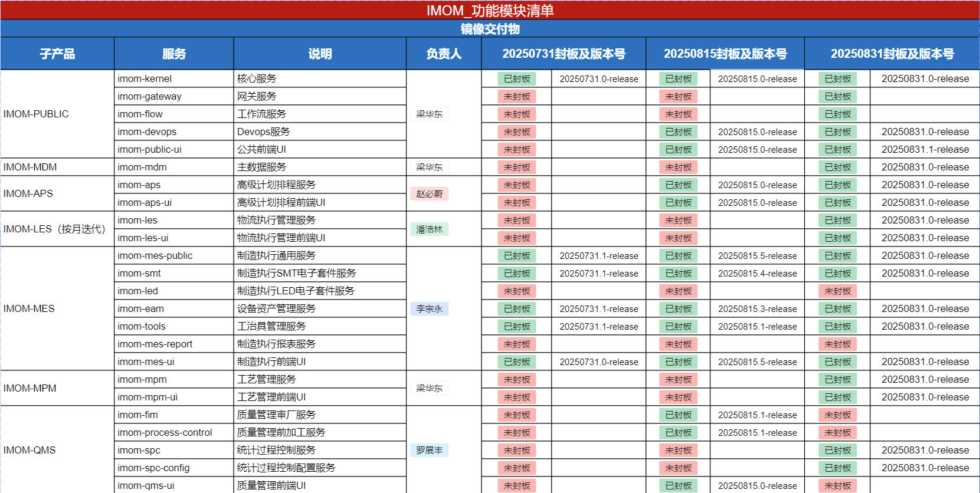This screenshot has width=980, height=493.
Task: Select the 20250815.3-release version cell
Action: tap(757, 309)
